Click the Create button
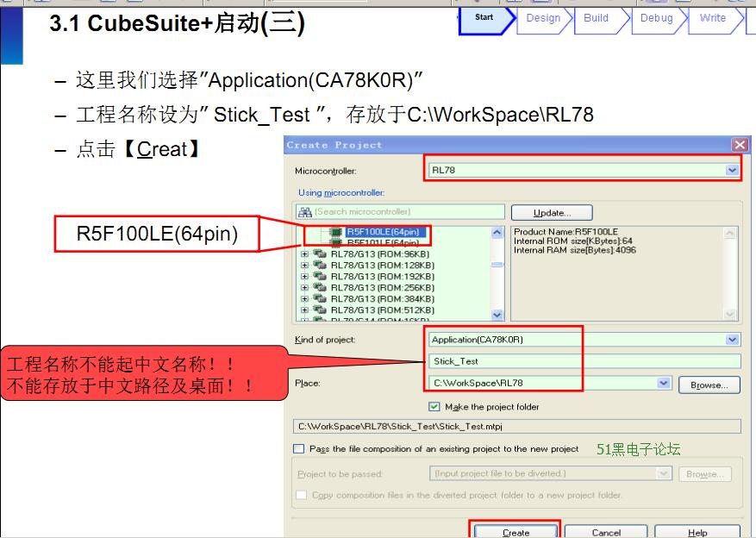 (x=515, y=532)
